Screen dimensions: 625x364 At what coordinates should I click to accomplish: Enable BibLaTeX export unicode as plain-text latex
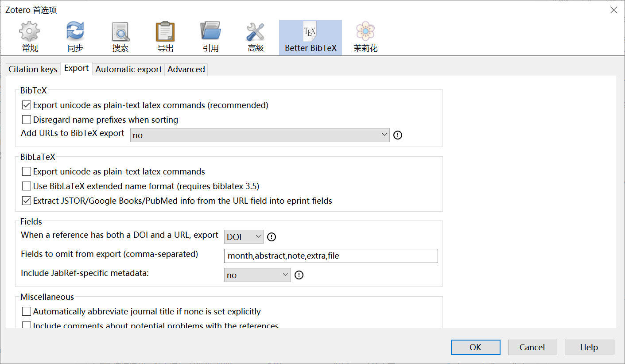pyautogui.click(x=27, y=171)
